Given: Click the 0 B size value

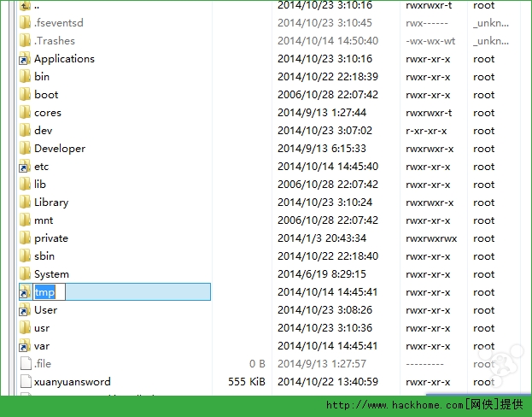Looking at the screenshot, I should pyautogui.click(x=257, y=364).
